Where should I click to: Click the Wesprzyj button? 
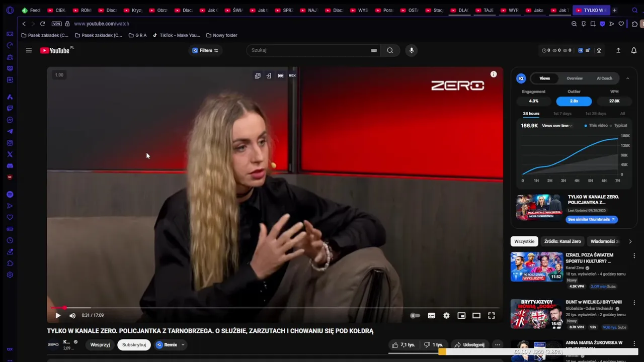pos(100,345)
